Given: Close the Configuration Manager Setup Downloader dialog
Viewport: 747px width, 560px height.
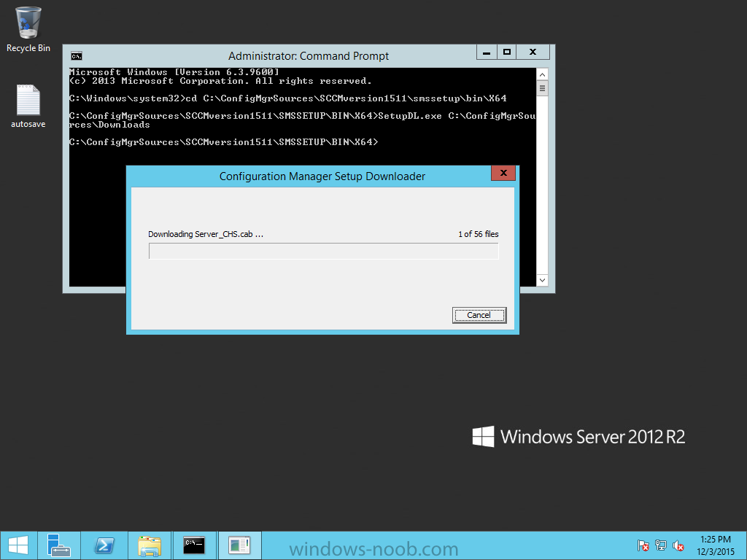Looking at the screenshot, I should (503, 173).
